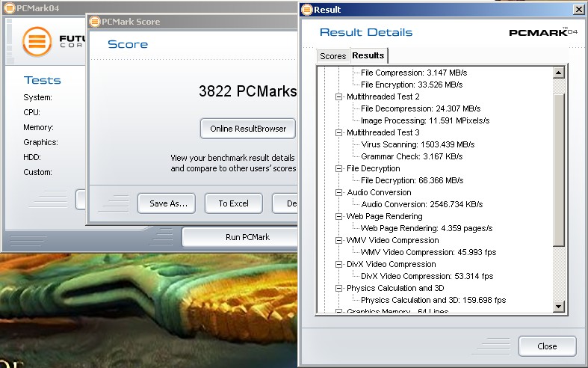Click the Save As... button
Viewport: 588px width, 368px height.
pyautogui.click(x=167, y=203)
